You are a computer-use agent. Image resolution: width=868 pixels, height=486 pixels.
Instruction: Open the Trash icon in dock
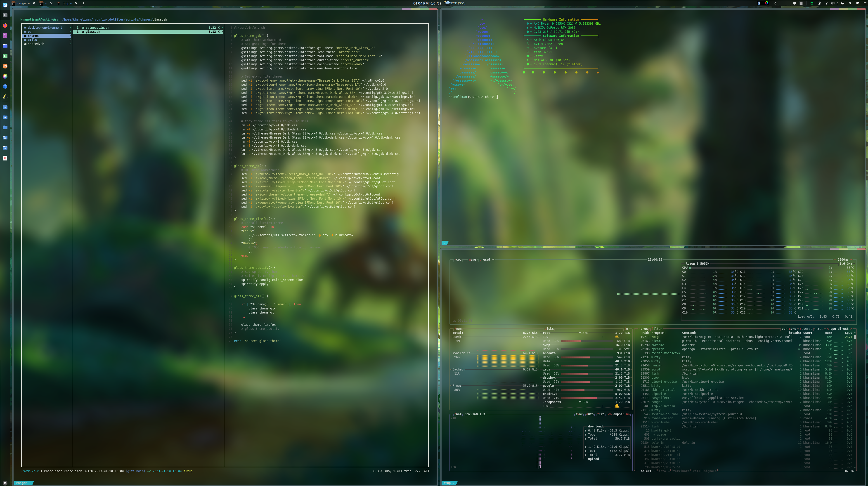5,158
